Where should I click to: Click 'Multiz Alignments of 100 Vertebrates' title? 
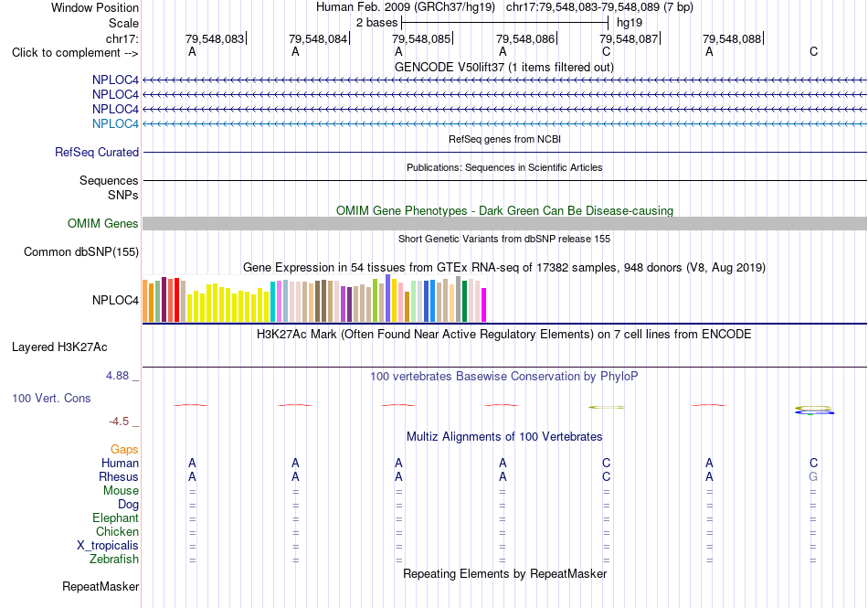click(504, 436)
